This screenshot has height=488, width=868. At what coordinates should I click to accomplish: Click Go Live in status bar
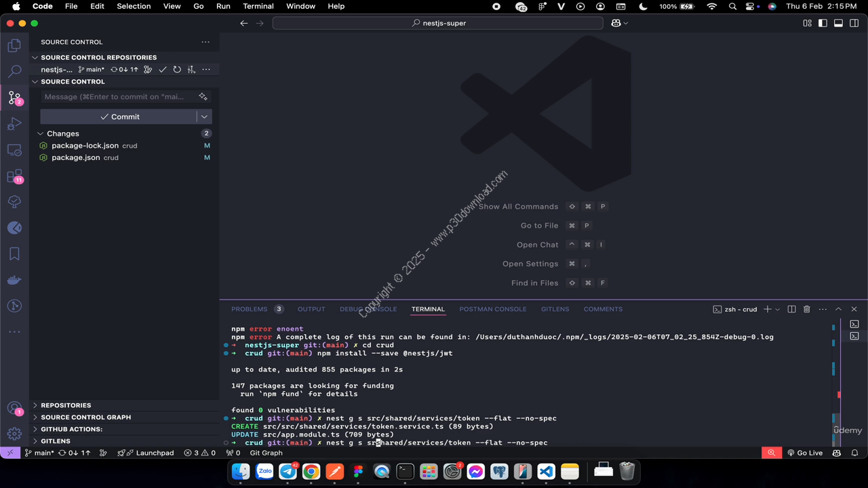pos(805,453)
